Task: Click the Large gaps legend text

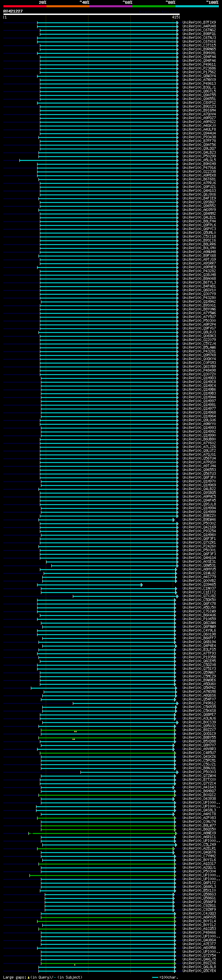Action: pyautogui.click(x=43, y=977)
